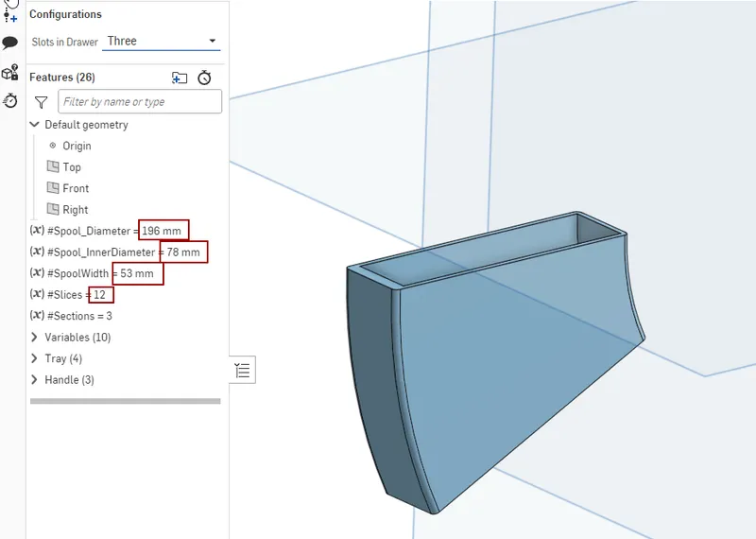This screenshot has height=539, width=756.
Task: Open the custom parts properties sidebar icon
Action: 10,73
